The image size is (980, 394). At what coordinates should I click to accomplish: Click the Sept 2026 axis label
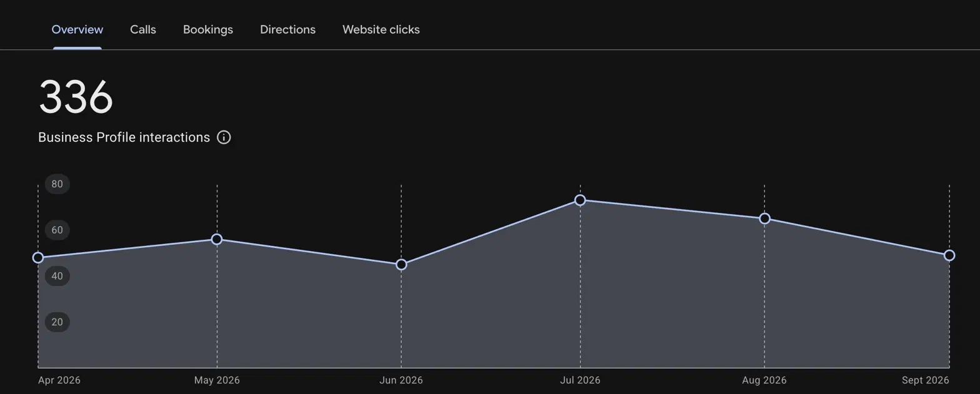point(926,380)
